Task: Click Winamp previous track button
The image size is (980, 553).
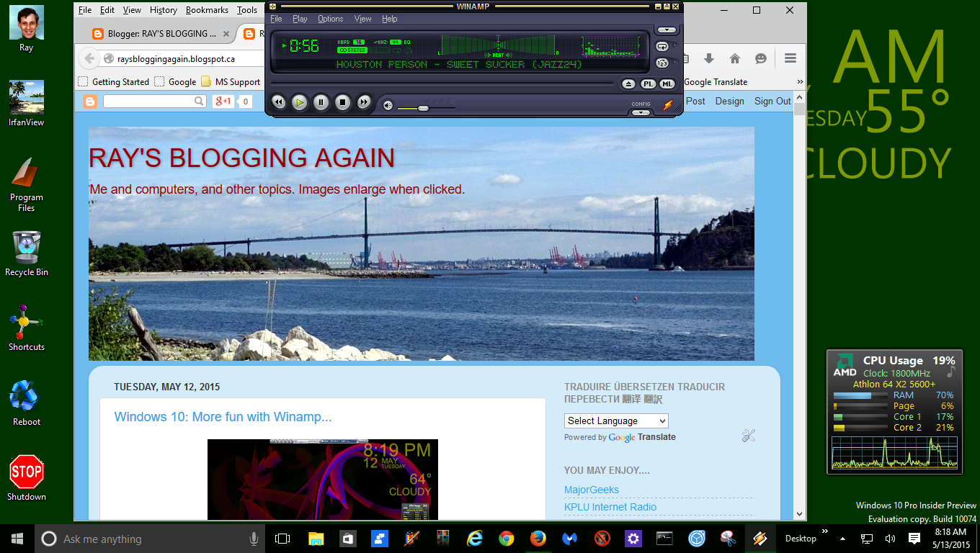Action: click(x=278, y=102)
